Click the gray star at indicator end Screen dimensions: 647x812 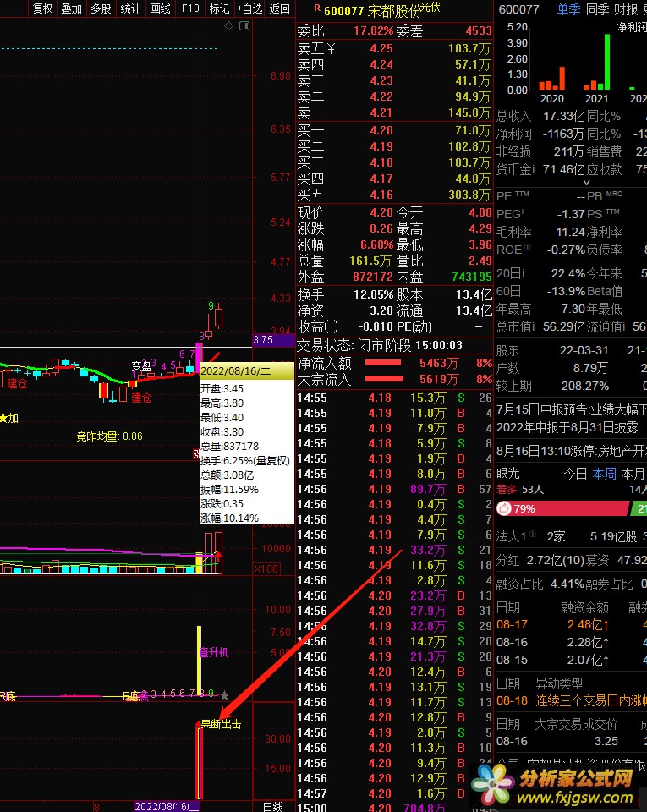click(x=225, y=694)
